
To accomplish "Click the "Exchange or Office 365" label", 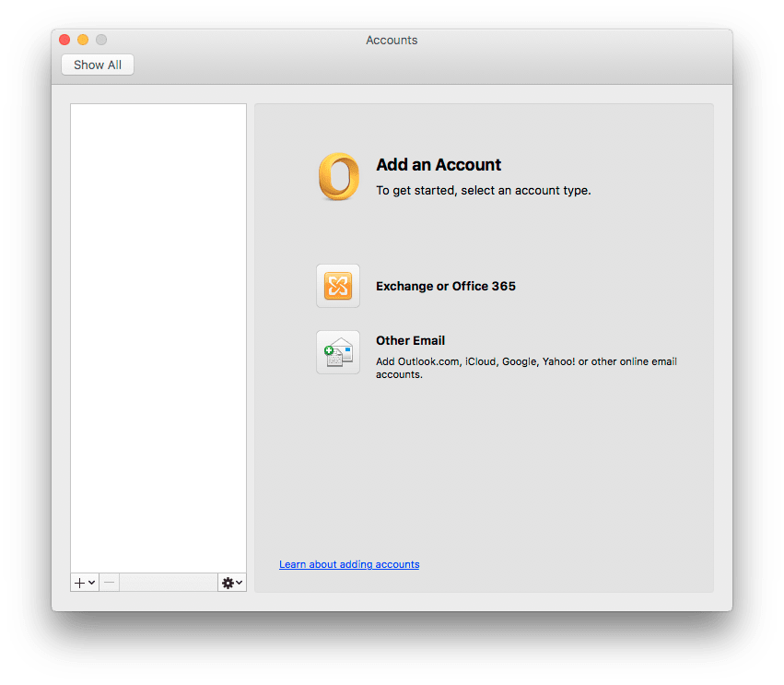I will pos(446,286).
